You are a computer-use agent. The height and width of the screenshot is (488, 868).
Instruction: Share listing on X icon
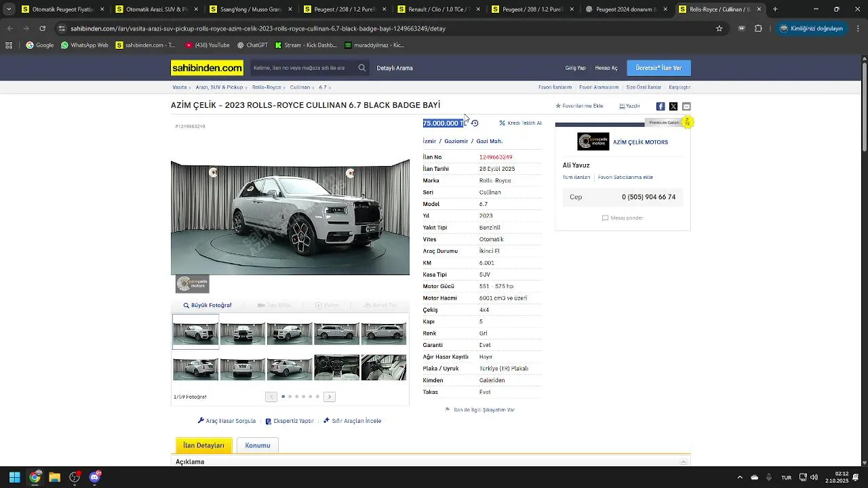click(x=673, y=106)
